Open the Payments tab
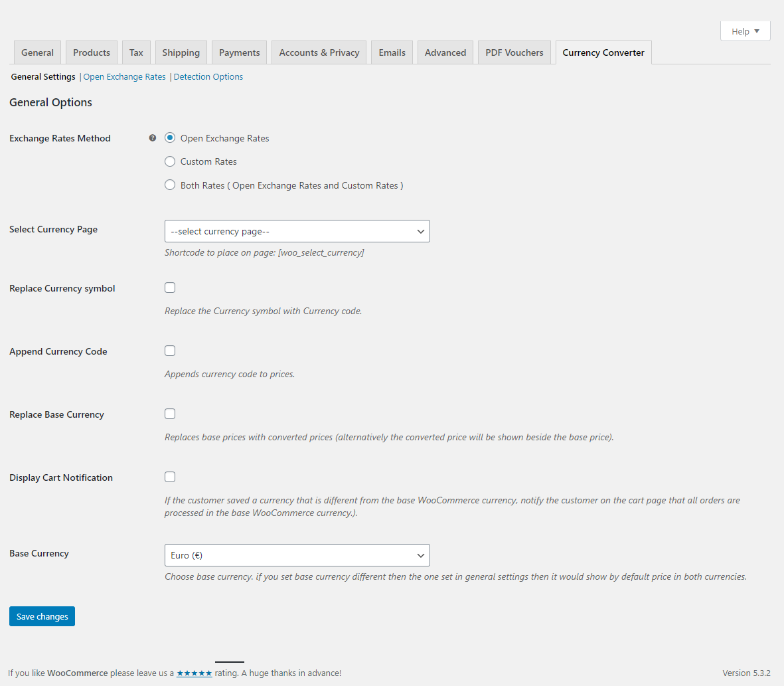Image resolution: width=784 pixels, height=686 pixels. click(239, 52)
